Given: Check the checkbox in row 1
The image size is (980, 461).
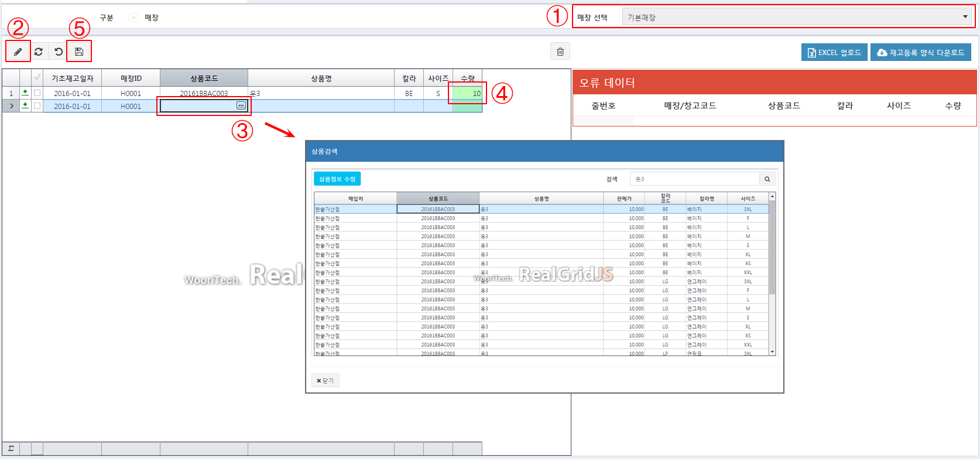Looking at the screenshot, I should click(x=37, y=93).
